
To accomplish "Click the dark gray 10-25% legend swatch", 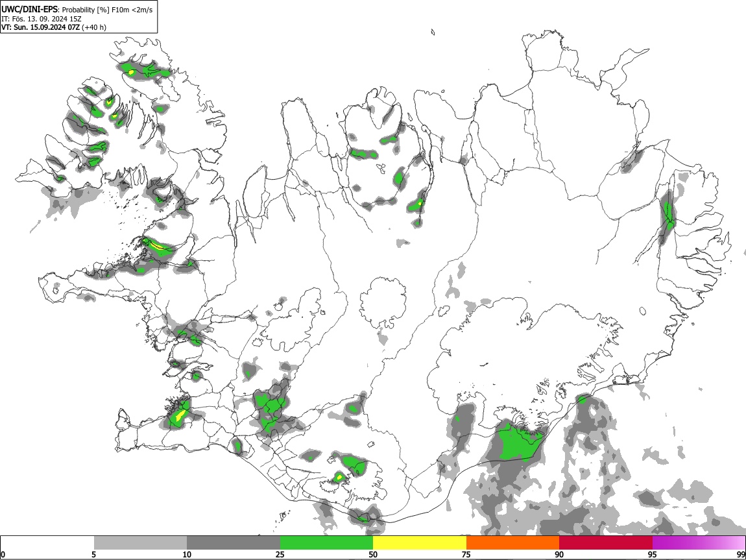I will coord(234,543).
